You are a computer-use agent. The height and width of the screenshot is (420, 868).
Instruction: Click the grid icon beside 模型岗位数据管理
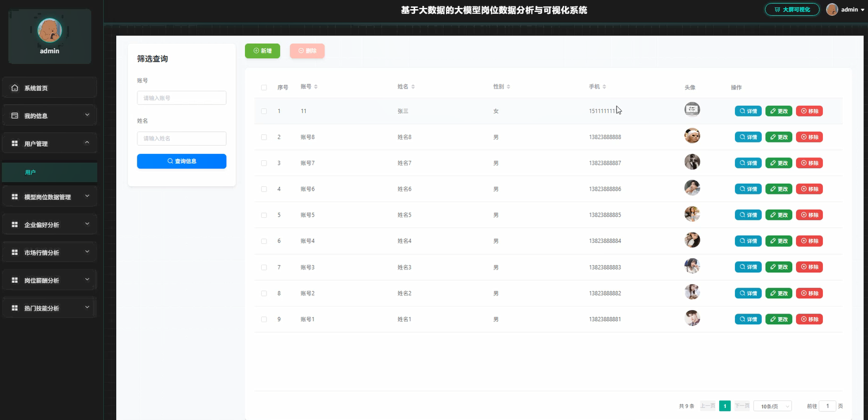point(15,197)
